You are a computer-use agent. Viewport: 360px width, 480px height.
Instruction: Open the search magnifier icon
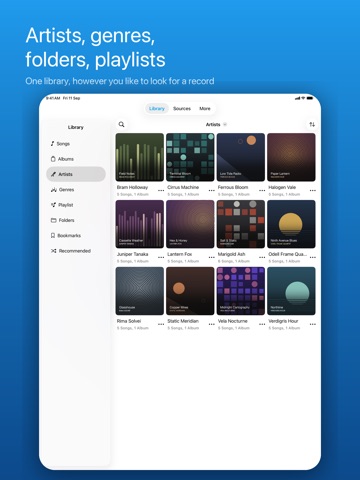click(121, 124)
